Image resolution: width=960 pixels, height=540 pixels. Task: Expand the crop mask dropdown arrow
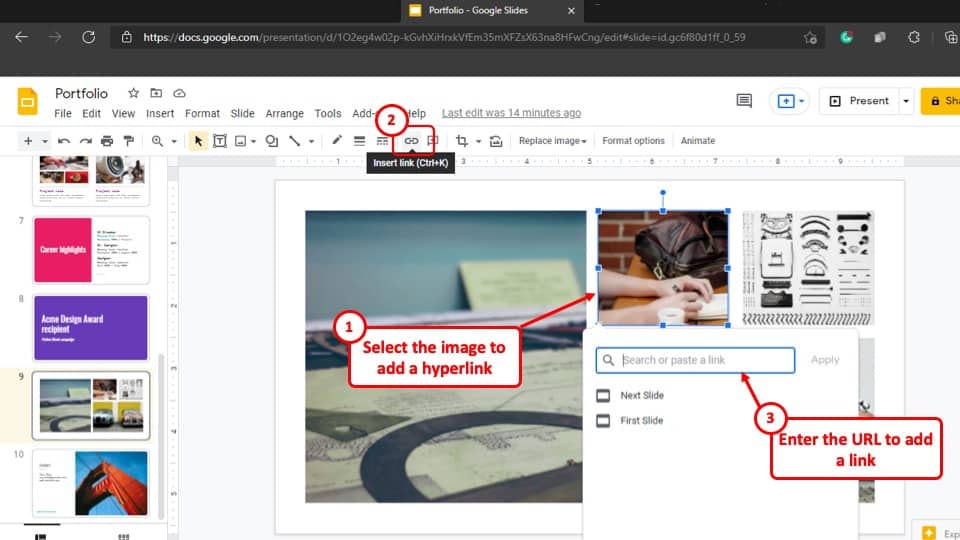[478, 141]
